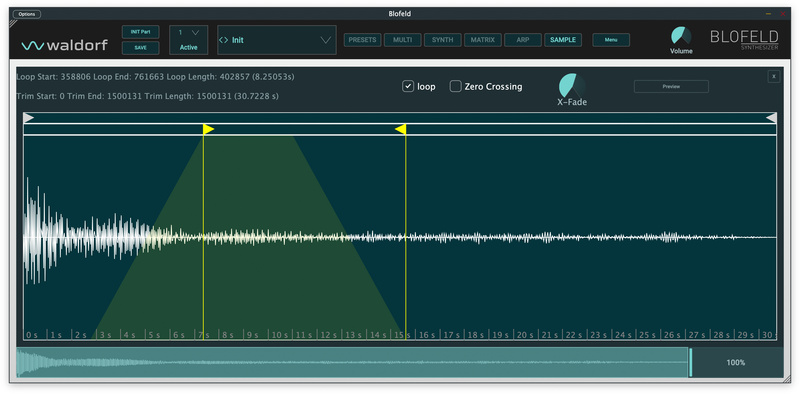Click the INIT Part button
This screenshot has height=394, width=800.
pos(140,32)
